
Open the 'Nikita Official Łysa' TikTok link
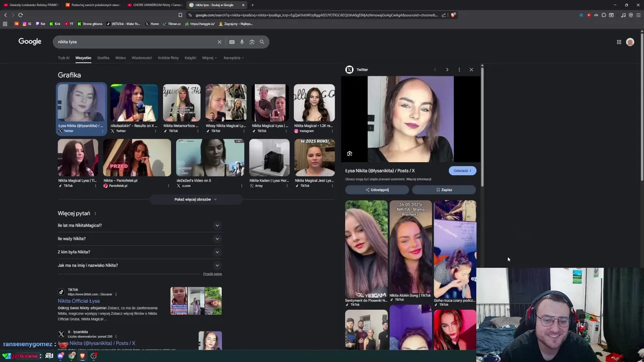coord(78,301)
